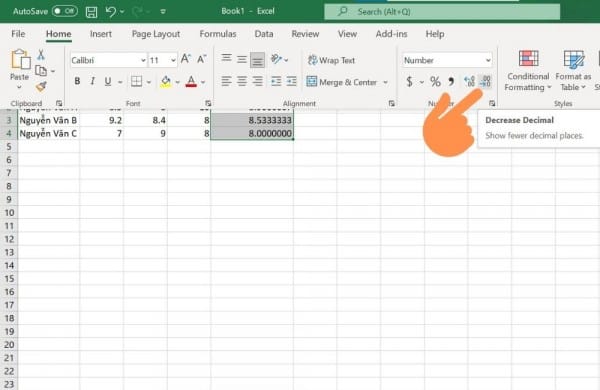Open Font Color dropdown arrow

[203, 82]
